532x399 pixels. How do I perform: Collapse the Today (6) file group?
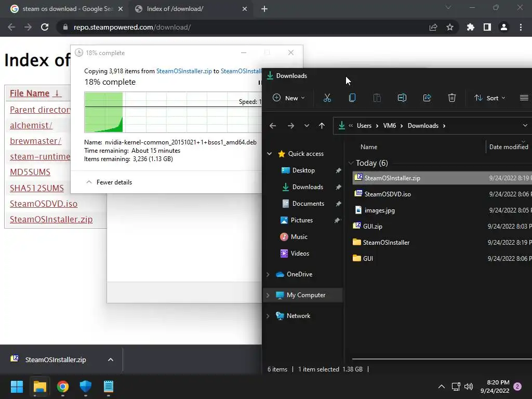point(351,163)
